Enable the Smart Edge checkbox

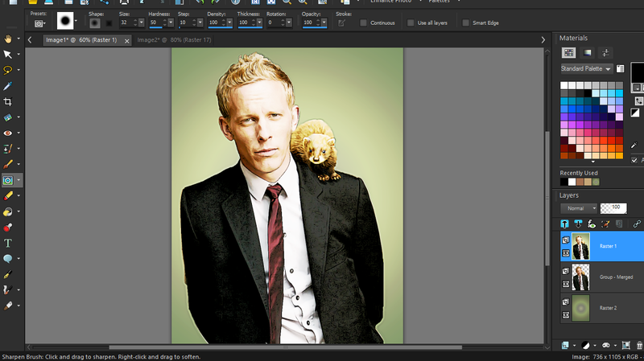[x=465, y=23]
